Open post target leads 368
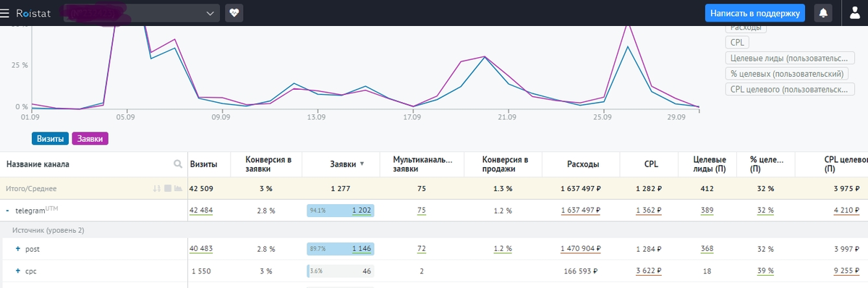 pos(707,249)
